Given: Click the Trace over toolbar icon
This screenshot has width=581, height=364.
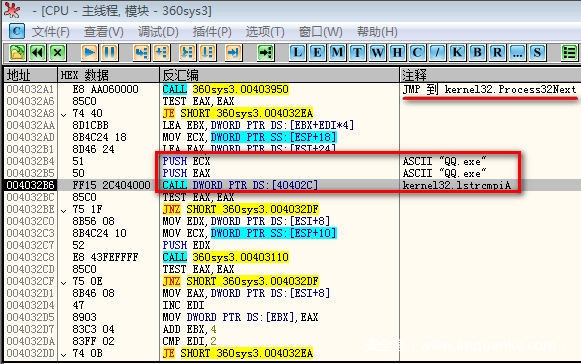Looking at the screenshot, I should click(208, 52).
